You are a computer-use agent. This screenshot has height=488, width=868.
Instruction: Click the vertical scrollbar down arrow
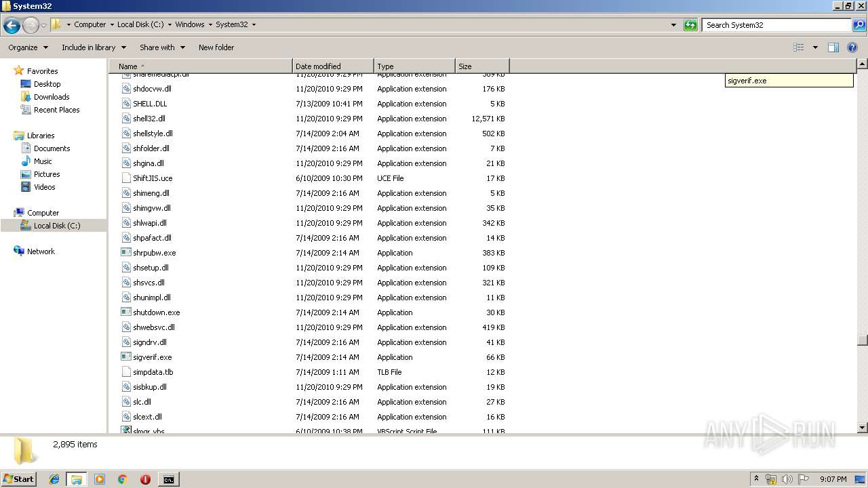tap(862, 428)
